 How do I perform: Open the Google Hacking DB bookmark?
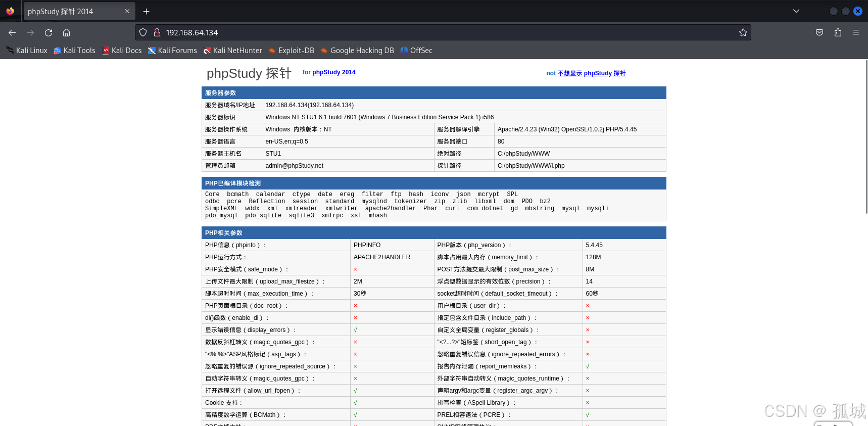[x=357, y=51]
